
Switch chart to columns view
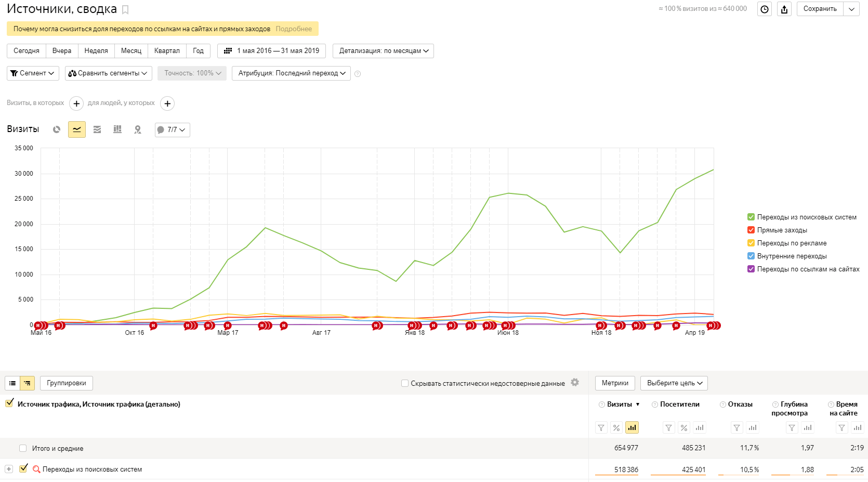click(117, 129)
